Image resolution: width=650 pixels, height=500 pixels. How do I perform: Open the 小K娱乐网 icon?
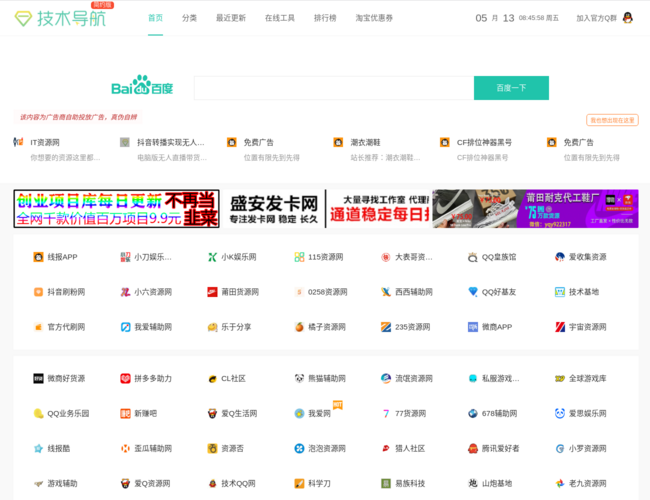212,257
